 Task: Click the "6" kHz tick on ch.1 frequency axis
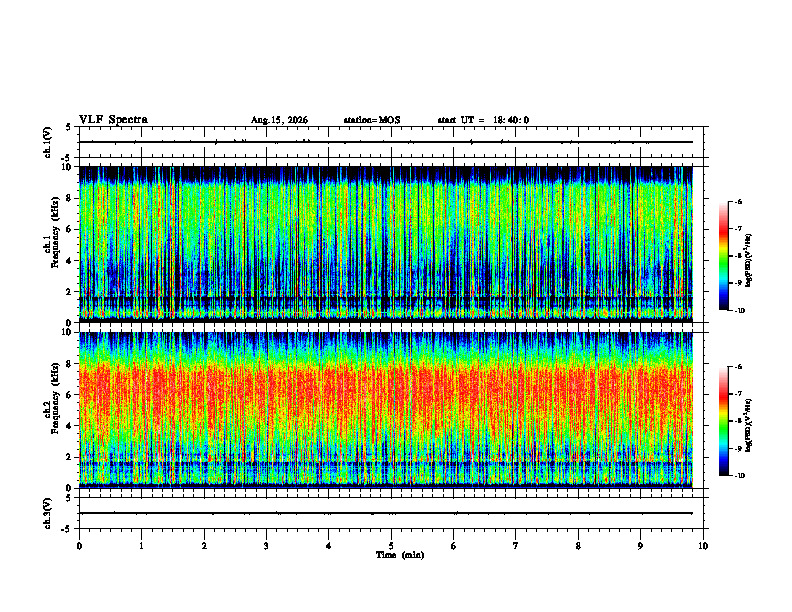click(70, 229)
